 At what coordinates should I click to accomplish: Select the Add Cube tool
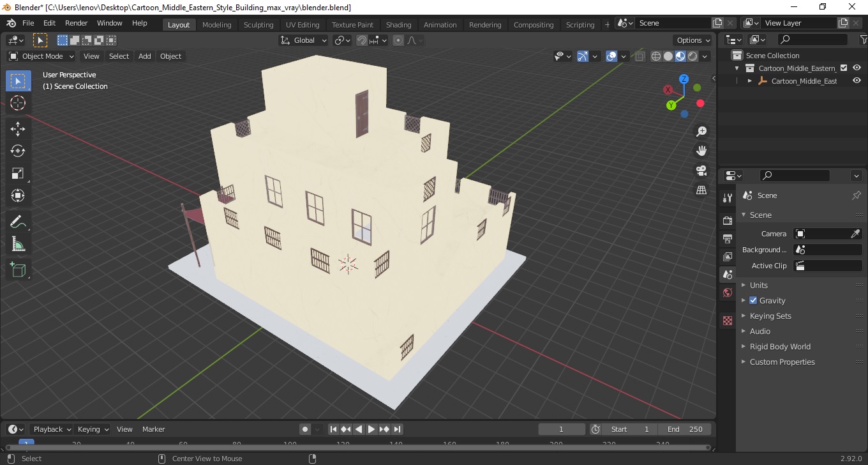pos(18,270)
